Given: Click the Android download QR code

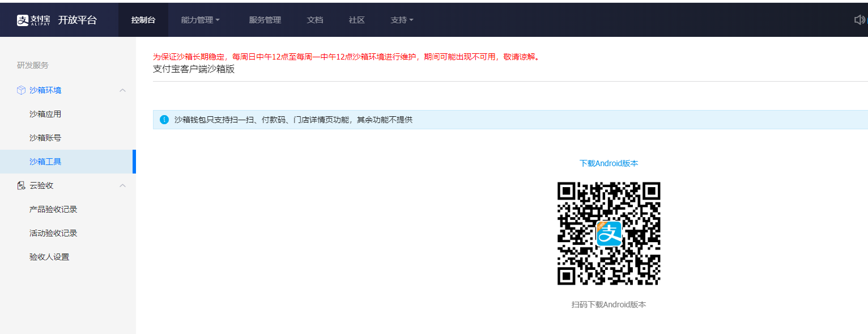Looking at the screenshot, I should 609,233.
